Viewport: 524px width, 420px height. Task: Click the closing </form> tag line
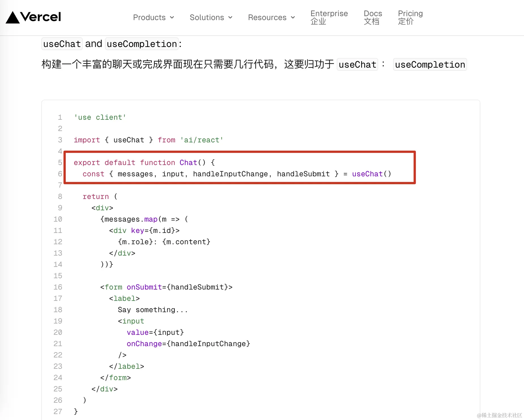[x=116, y=378]
